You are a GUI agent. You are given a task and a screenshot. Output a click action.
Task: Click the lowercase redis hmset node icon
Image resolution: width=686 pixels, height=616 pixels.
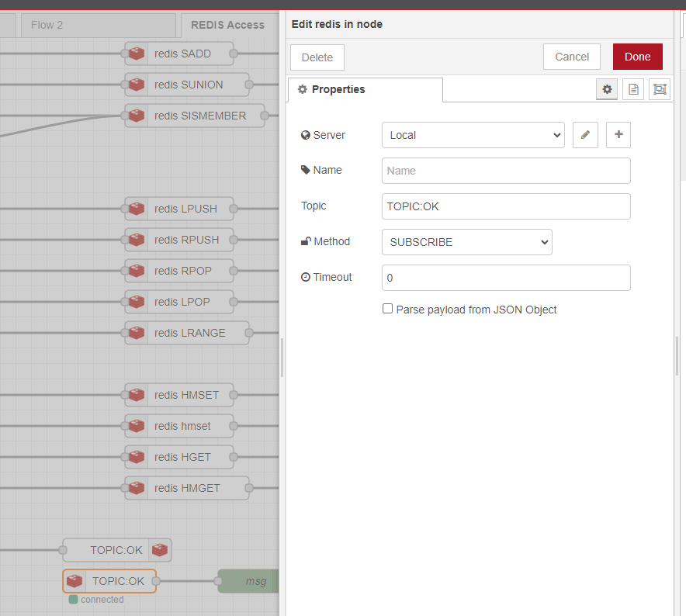137,426
